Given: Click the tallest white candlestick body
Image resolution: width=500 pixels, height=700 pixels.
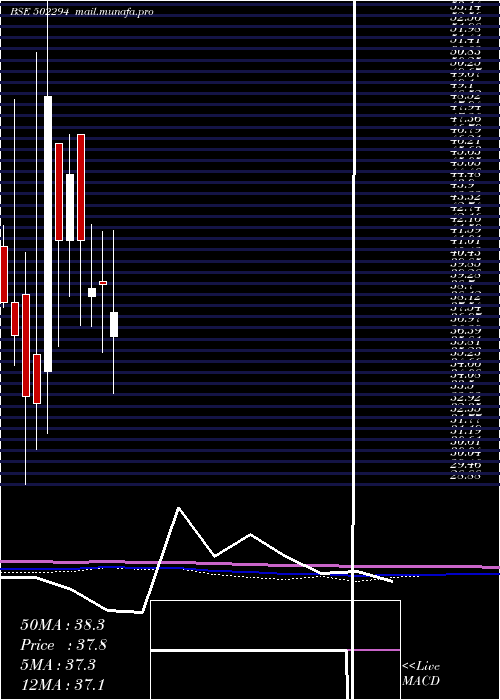Looking at the screenshot, I should [x=48, y=234].
